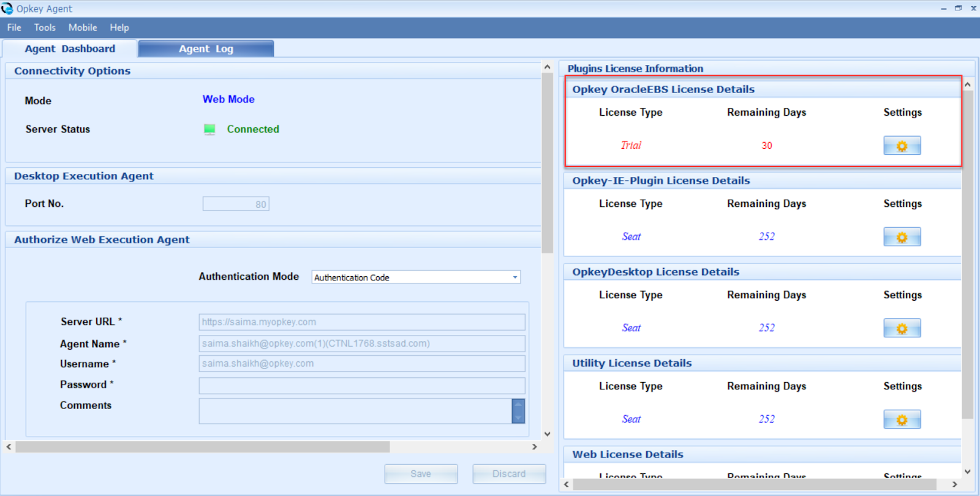Click the Username field
Viewport: 980px width, 496px height.
(362, 364)
